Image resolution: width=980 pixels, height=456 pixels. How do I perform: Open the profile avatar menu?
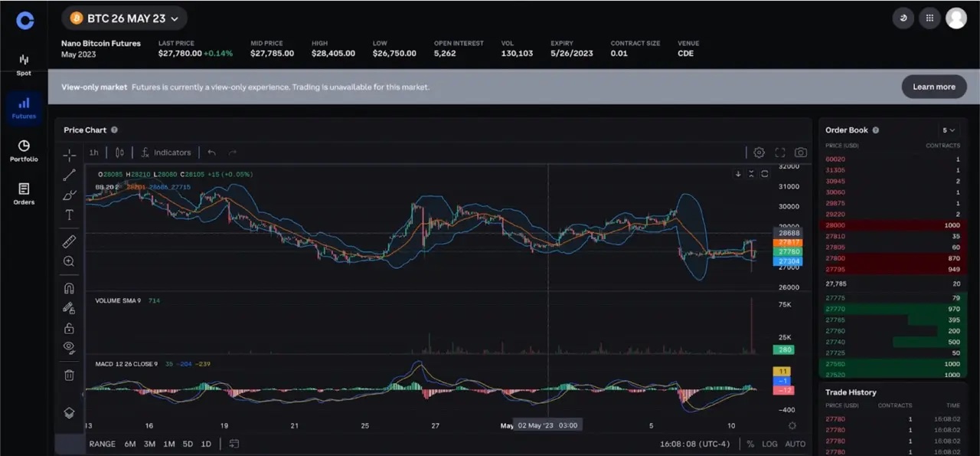[956, 17]
